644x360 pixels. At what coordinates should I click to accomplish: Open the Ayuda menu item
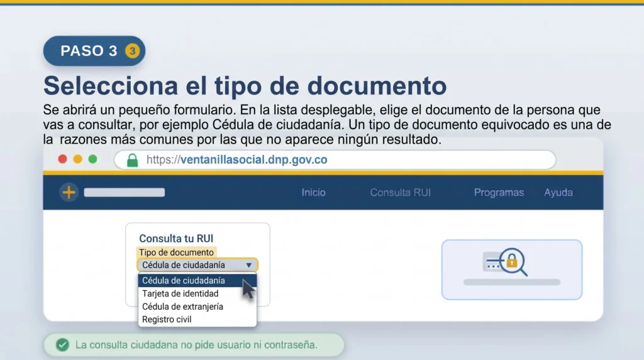point(558,193)
